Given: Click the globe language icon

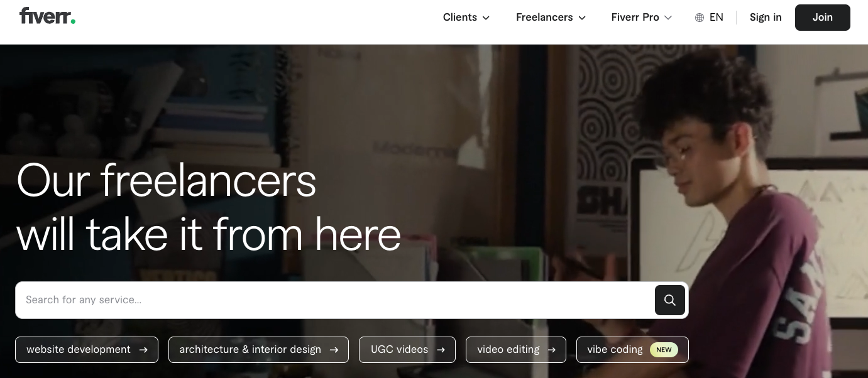Looking at the screenshot, I should pyautogui.click(x=700, y=18).
